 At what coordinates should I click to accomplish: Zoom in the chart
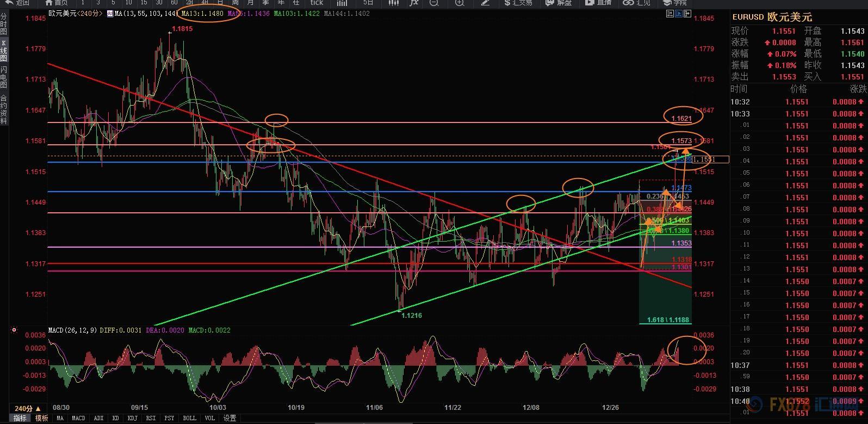(460, 3)
